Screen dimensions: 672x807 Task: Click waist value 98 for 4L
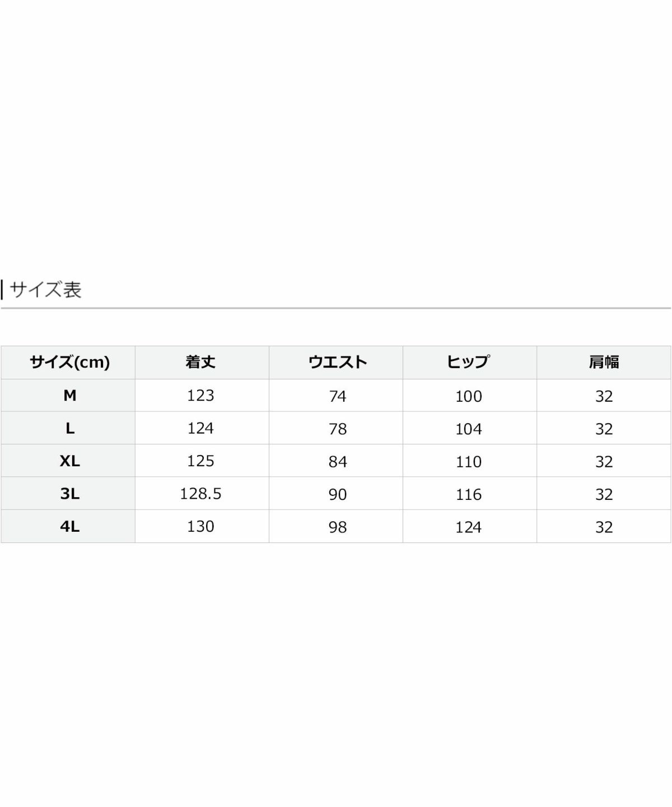[x=337, y=527]
